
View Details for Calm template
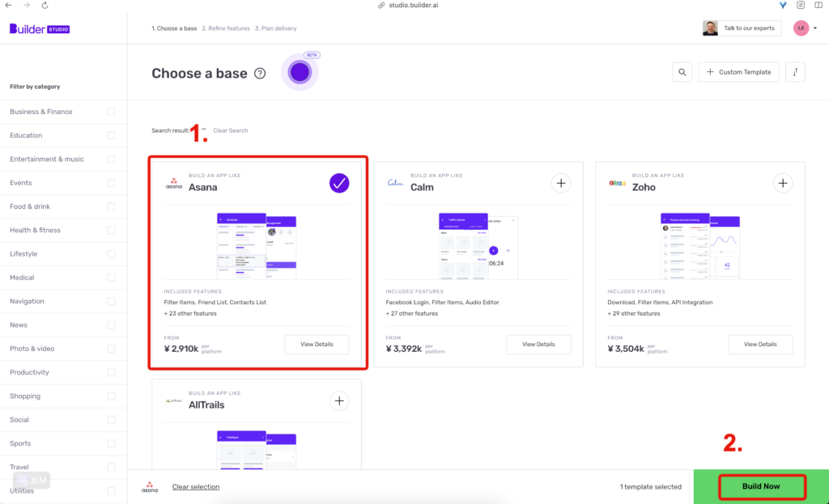538,345
